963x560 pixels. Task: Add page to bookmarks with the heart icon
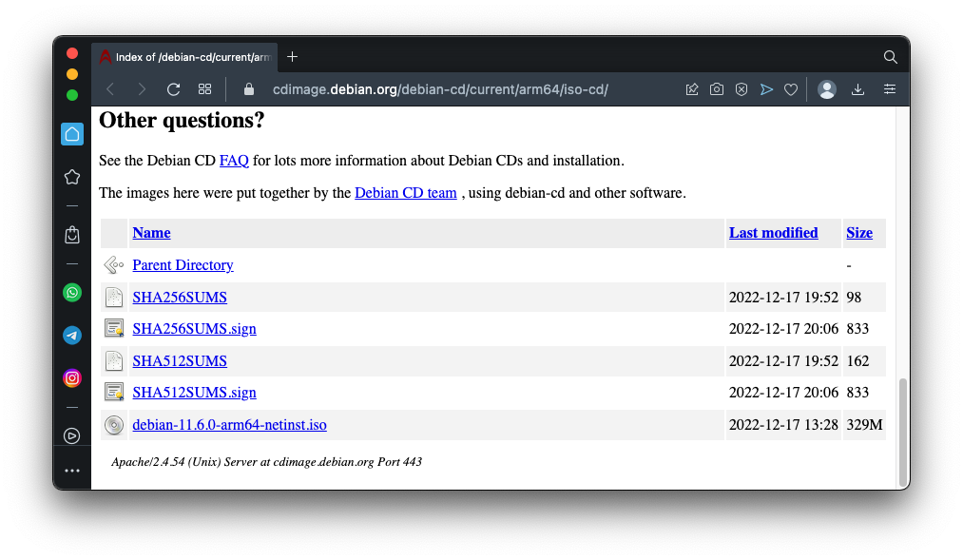791,89
